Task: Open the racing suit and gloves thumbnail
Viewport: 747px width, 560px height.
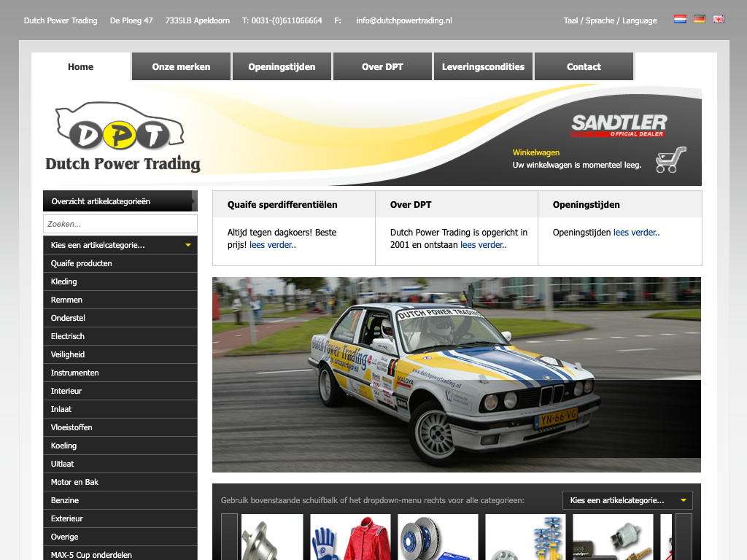Action: coord(350,537)
